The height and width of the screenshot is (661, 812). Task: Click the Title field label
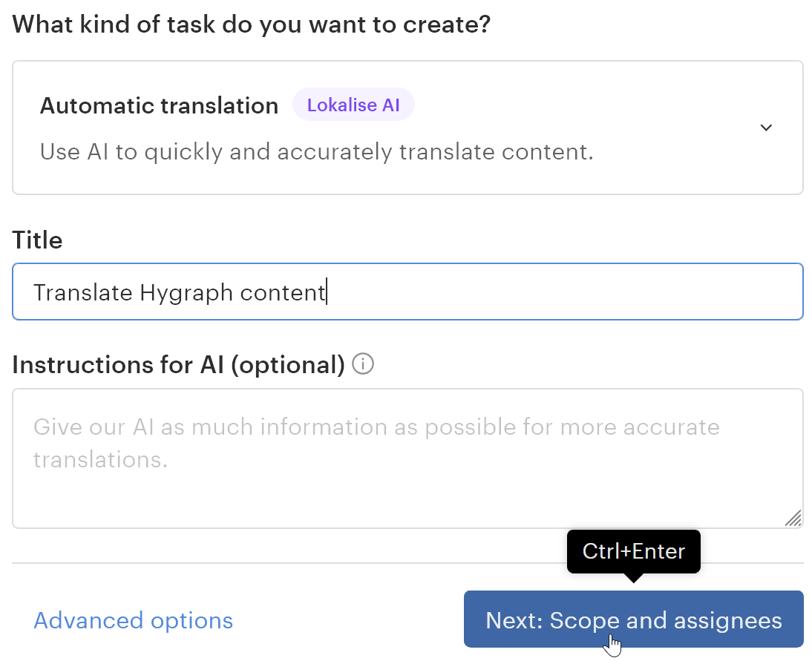37,240
